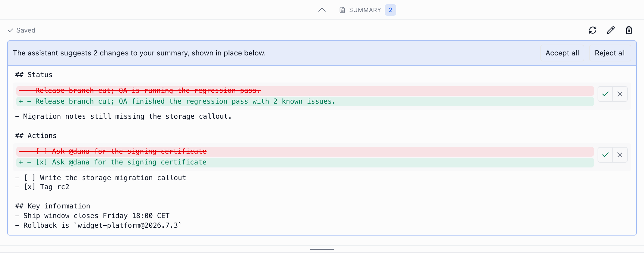Accept all suggested changes

click(562, 53)
